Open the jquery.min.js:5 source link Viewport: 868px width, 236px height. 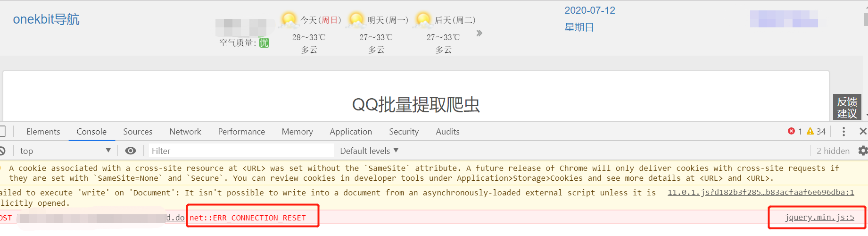click(819, 217)
